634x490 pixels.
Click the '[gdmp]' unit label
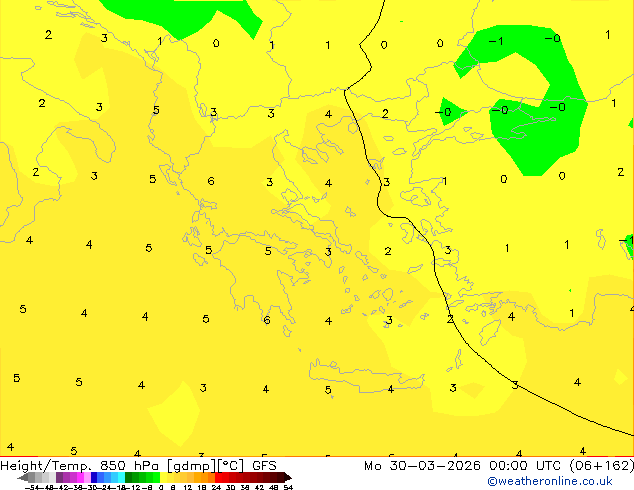(192, 466)
